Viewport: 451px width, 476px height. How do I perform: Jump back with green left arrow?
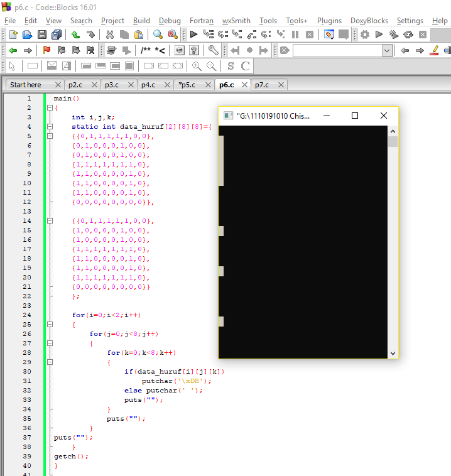tap(13, 50)
